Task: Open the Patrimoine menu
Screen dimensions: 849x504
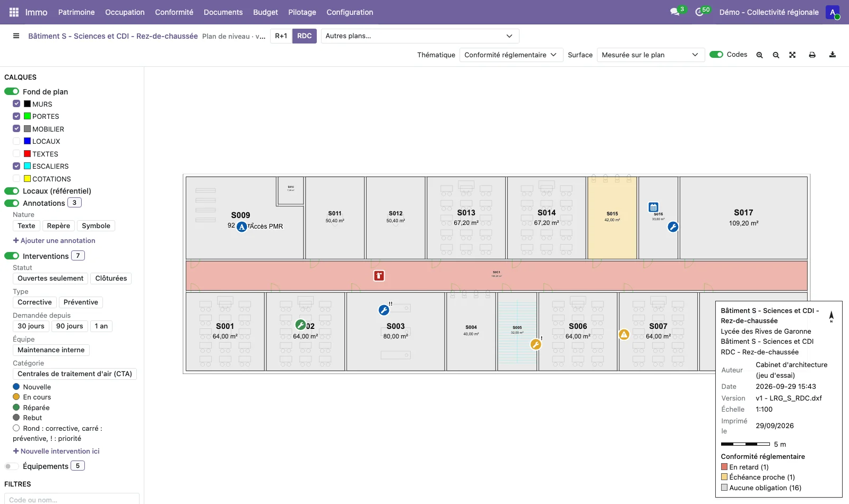Action: (x=76, y=12)
